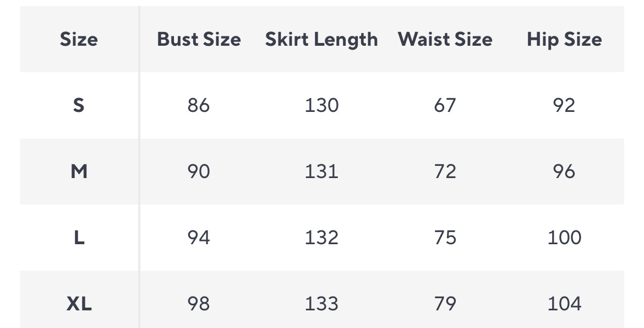This screenshot has width=644, height=328.
Task: Select the S size row label
Action: pyautogui.click(x=79, y=105)
